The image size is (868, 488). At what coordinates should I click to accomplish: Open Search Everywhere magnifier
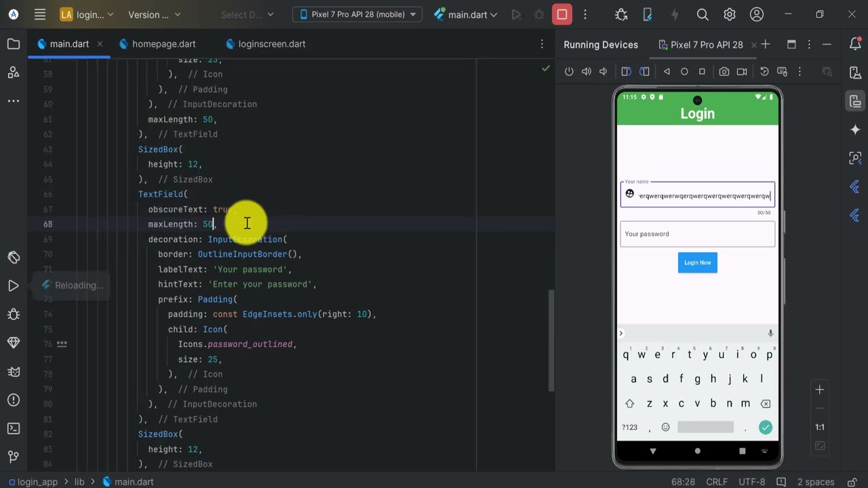pos(703,14)
